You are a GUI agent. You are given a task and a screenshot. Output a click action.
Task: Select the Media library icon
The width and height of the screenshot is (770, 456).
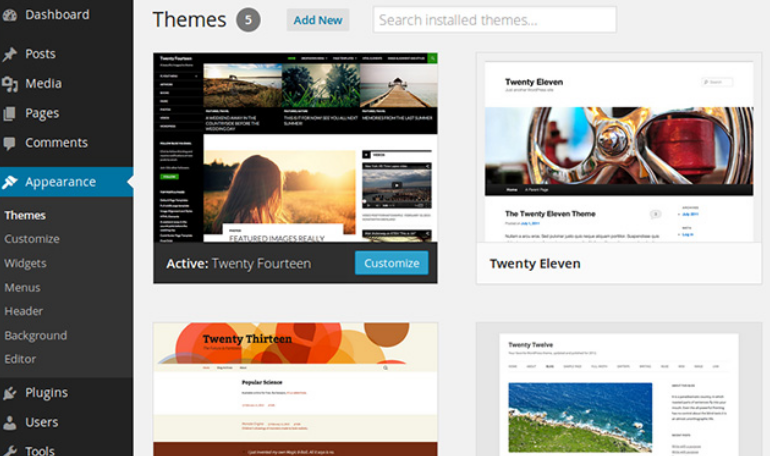tap(10, 84)
